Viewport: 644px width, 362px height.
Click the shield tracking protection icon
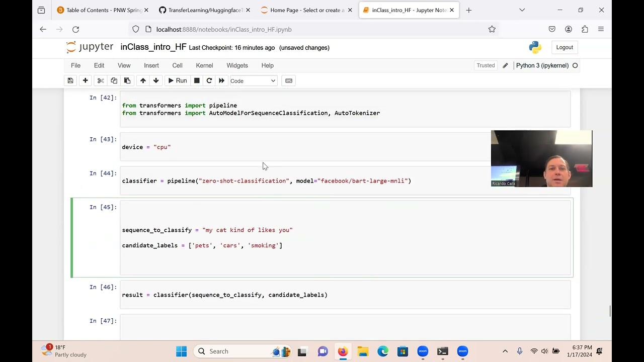tap(136, 29)
